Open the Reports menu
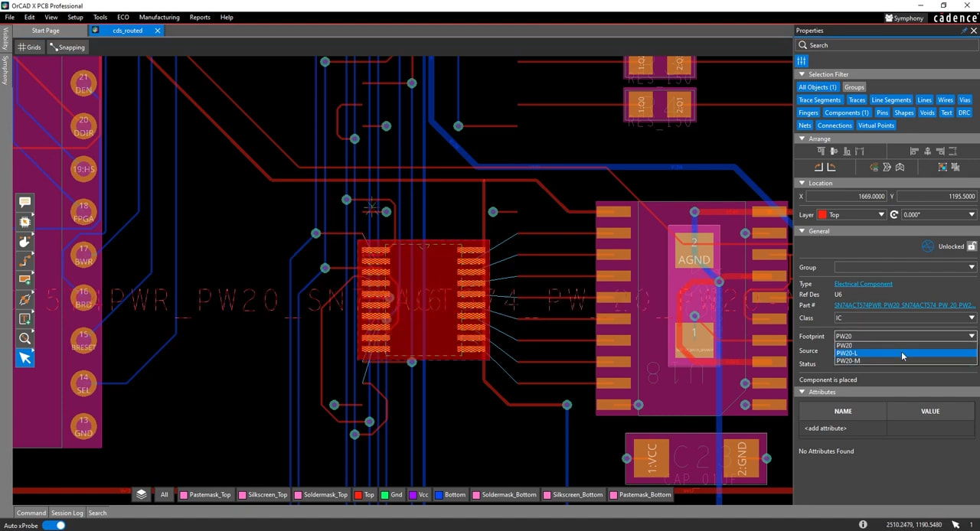 coord(200,17)
